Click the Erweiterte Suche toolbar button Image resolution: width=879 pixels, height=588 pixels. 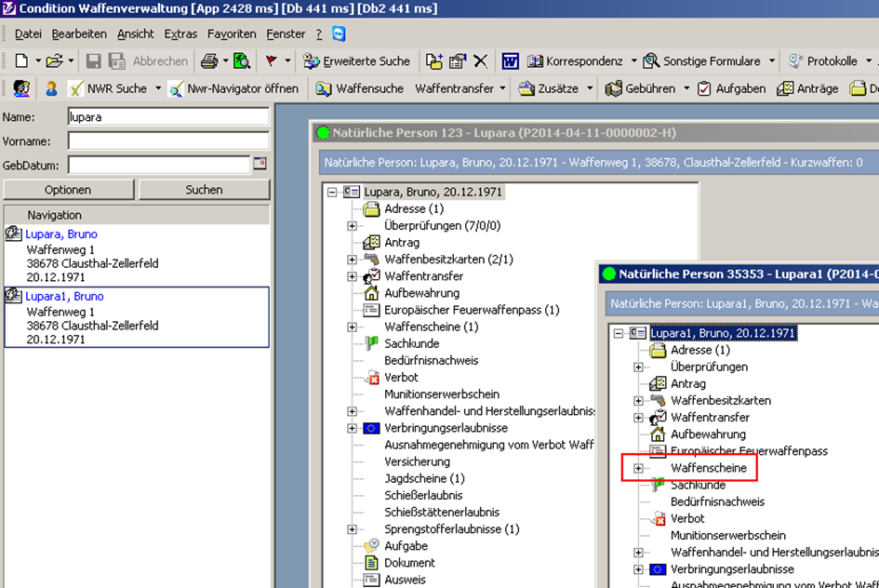(356, 61)
